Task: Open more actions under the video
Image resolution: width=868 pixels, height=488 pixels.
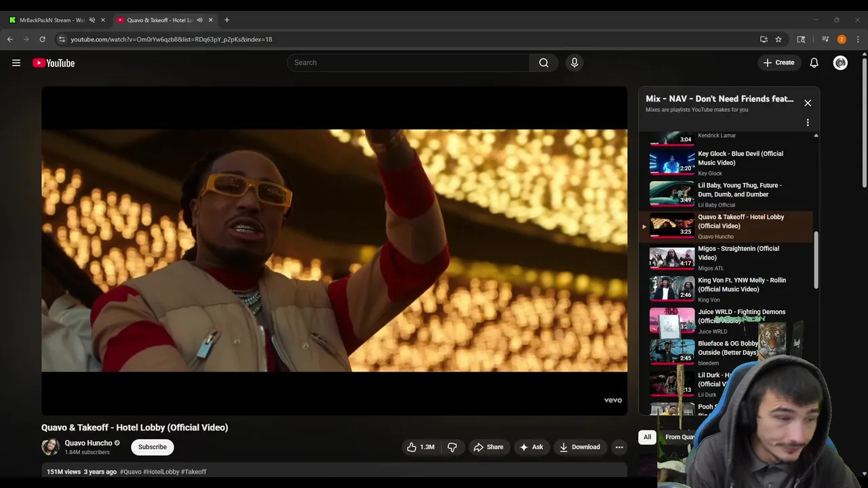Action: [619, 447]
